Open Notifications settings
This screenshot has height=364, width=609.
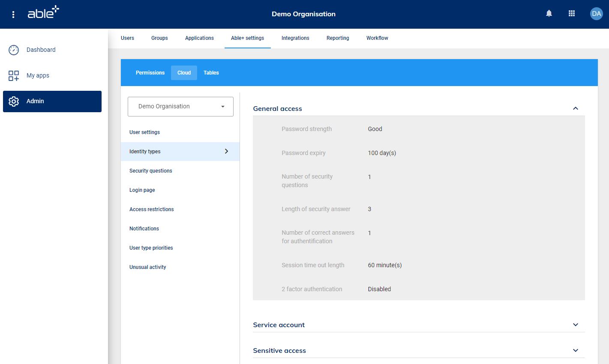click(x=180, y=229)
